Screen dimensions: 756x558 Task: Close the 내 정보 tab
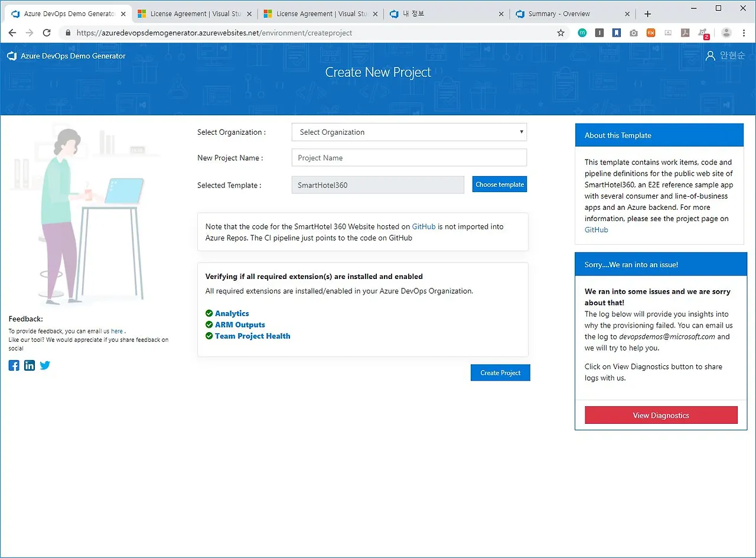(501, 14)
